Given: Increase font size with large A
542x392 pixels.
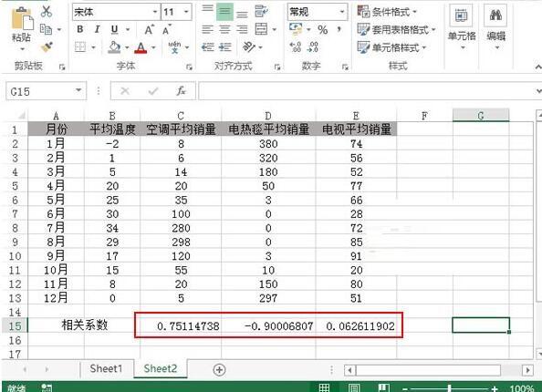Looking at the screenshot, I should (x=149, y=30).
